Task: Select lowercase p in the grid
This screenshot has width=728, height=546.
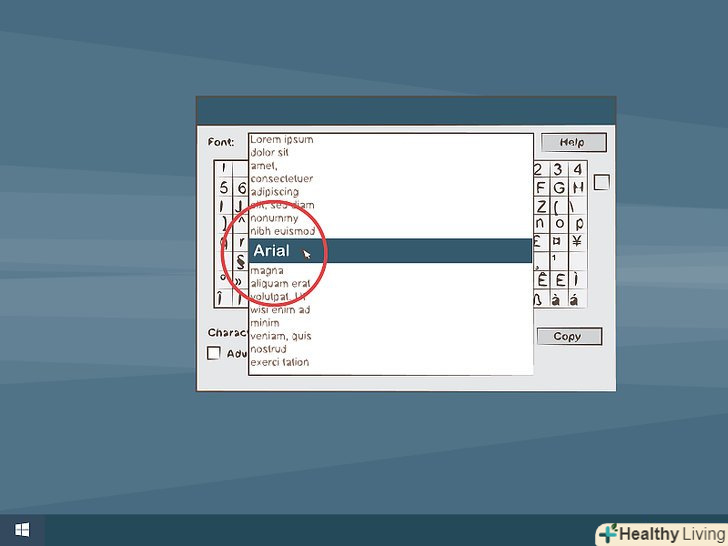Action: pos(578,224)
